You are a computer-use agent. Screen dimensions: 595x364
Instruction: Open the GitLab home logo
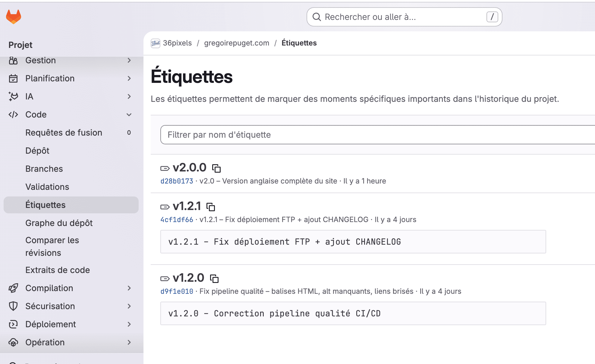point(14,17)
